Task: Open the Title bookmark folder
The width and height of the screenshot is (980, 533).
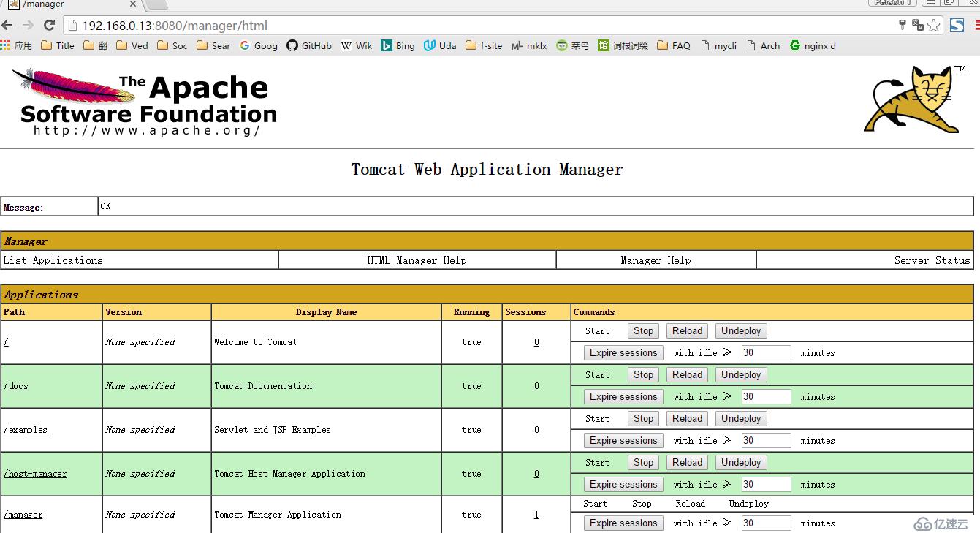Action: coord(58,45)
